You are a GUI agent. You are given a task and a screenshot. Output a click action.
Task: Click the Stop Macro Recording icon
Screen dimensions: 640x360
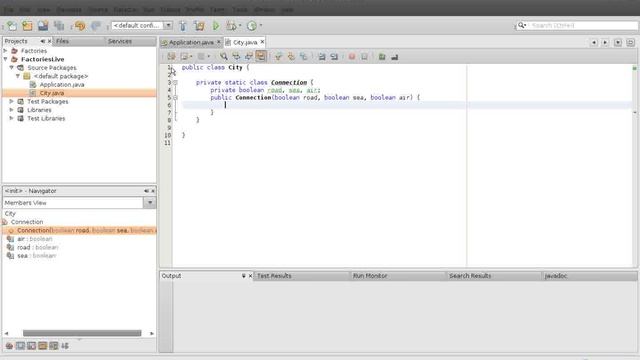[x=364, y=57]
